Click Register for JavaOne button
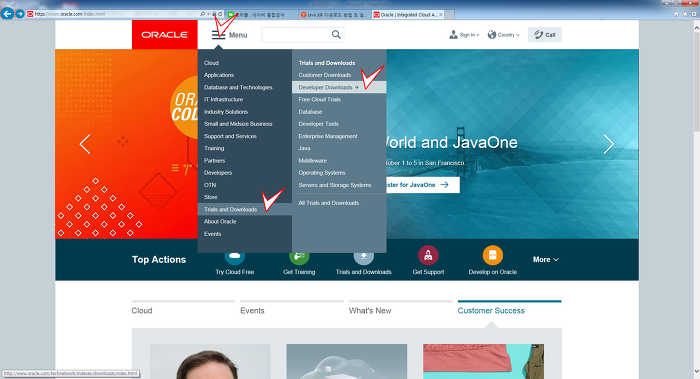Viewport: 700px width, 379px height. tap(422, 185)
